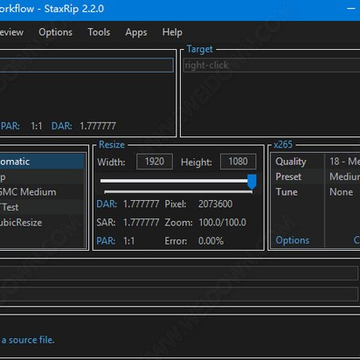The height and width of the screenshot is (360, 360).
Task: Click the blue PAR link in Resize panel
Action: point(106,241)
